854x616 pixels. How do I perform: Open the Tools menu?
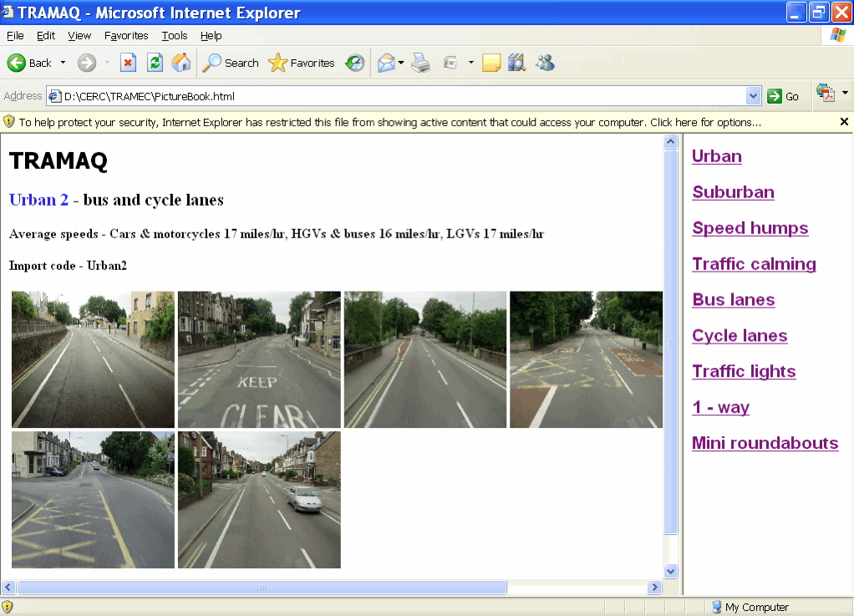click(175, 36)
